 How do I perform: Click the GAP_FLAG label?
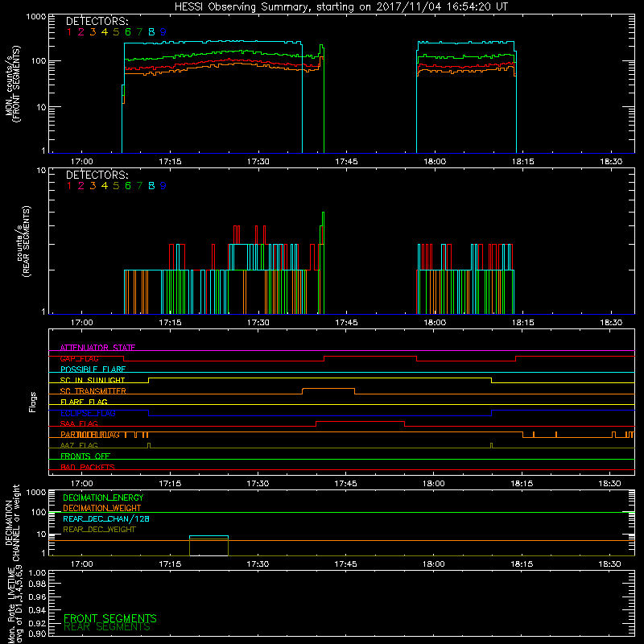[79, 358]
